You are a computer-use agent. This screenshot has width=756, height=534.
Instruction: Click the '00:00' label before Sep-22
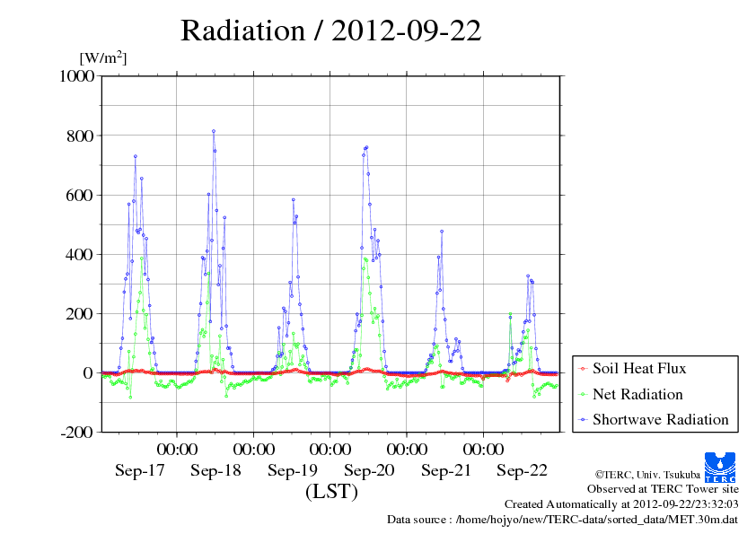pyautogui.click(x=483, y=450)
